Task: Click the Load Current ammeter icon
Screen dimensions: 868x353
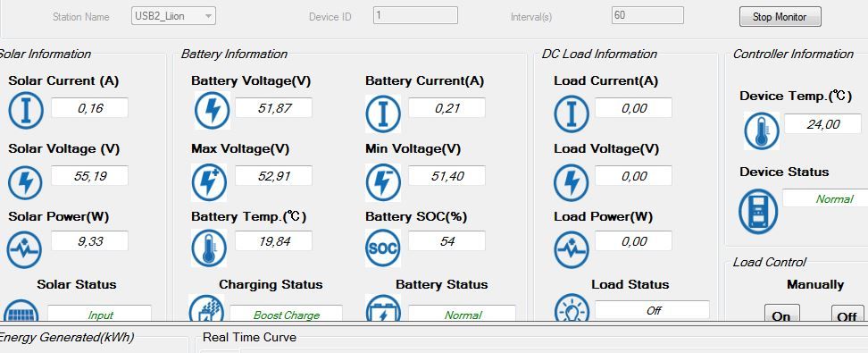Action: coord(572,114)
